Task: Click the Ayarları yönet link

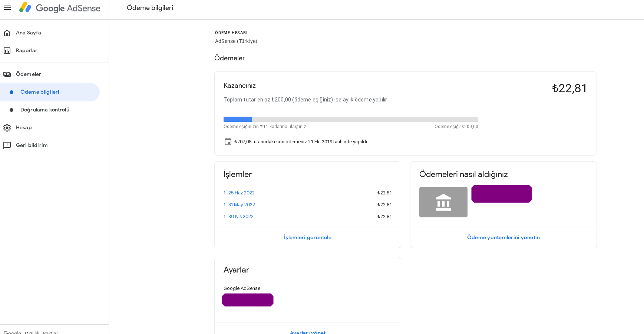Action: [x=308, y=332]
